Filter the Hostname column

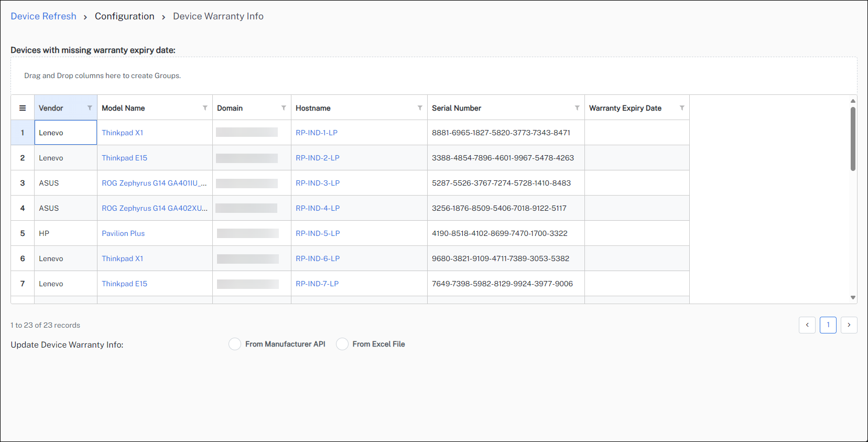click(420, 108)
